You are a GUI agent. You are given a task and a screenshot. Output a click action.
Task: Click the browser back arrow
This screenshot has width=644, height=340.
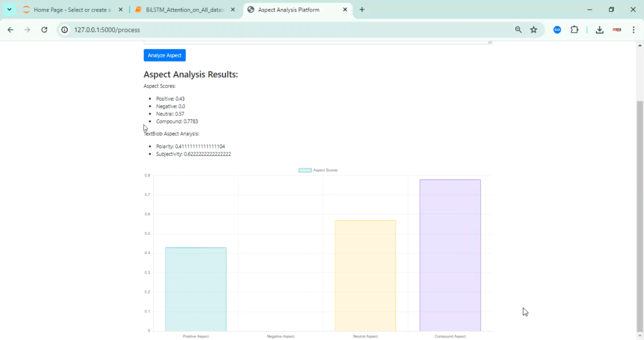pyautogui.click(x=10, y=30)
